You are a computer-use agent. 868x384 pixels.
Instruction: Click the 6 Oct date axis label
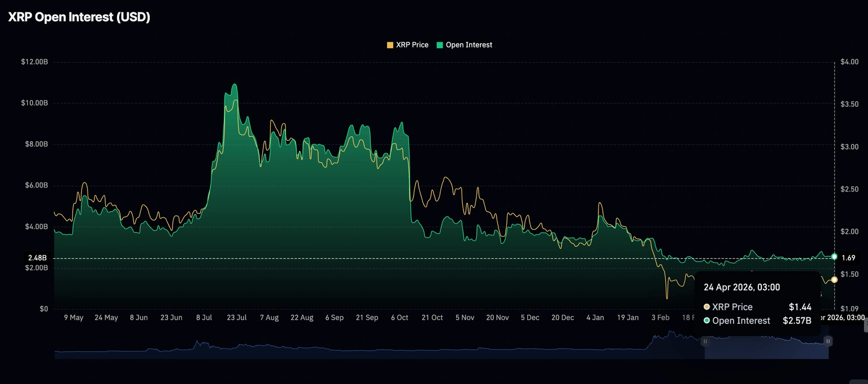point(399,318)
